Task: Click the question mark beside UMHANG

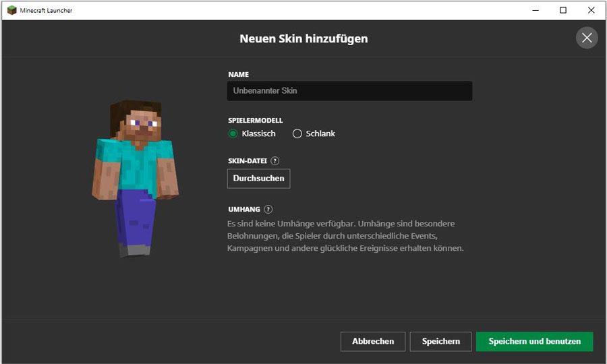Action: pyautogui.click(x=268, y=210)
